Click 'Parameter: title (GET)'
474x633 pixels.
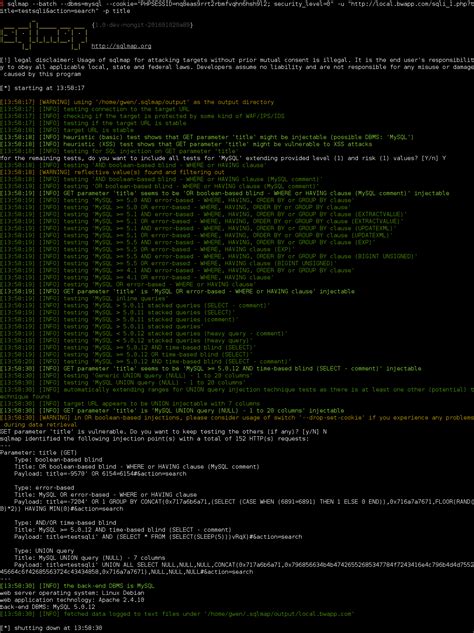[38, 453]
